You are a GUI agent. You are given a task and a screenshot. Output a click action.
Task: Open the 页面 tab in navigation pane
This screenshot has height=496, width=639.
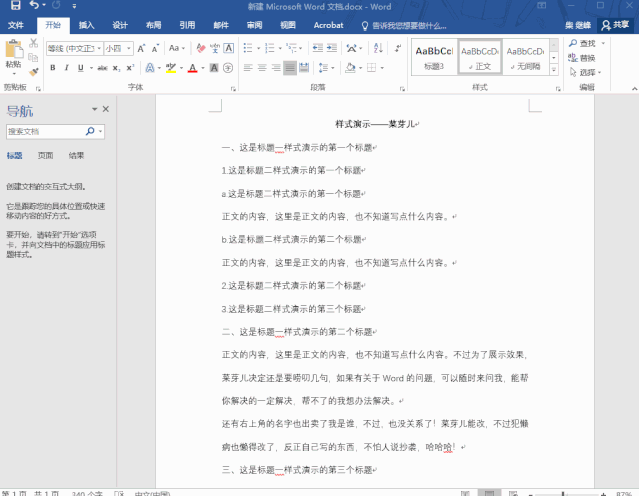click(45, 156)
